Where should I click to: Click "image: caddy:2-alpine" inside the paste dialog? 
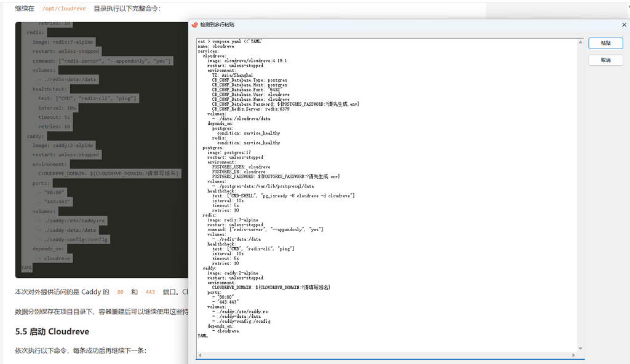[x=233, y=273]
